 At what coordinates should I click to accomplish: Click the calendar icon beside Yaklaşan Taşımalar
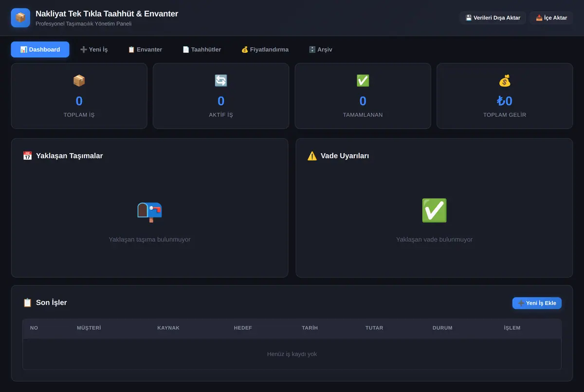(27, 156)
